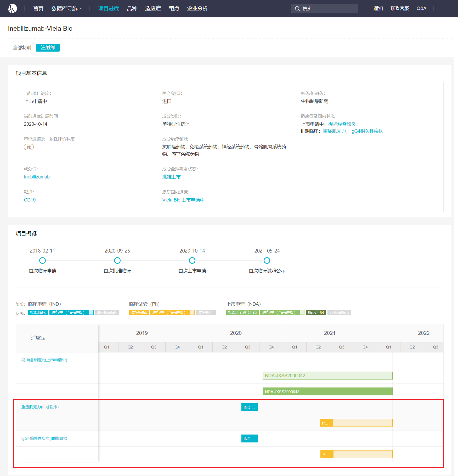458x476 pixels.
Task: Click the 批准临床 legend color swatch
Action: (38, 312)
